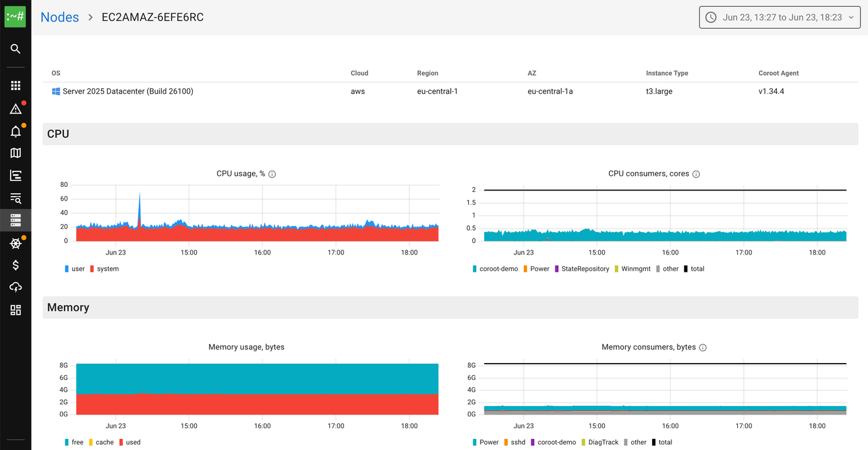Toggle DiagTrack series in Memory consumers legend

pos(600,443)
